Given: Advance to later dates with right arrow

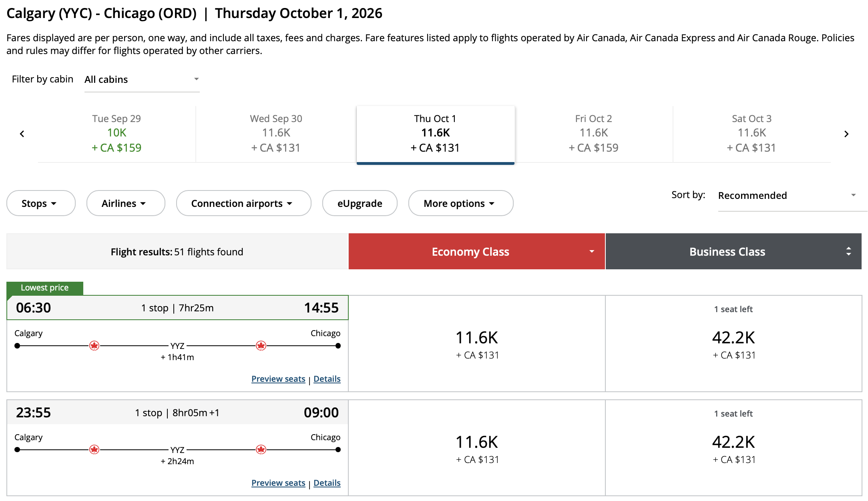Looking at the screenshot, I should point(846,134).
